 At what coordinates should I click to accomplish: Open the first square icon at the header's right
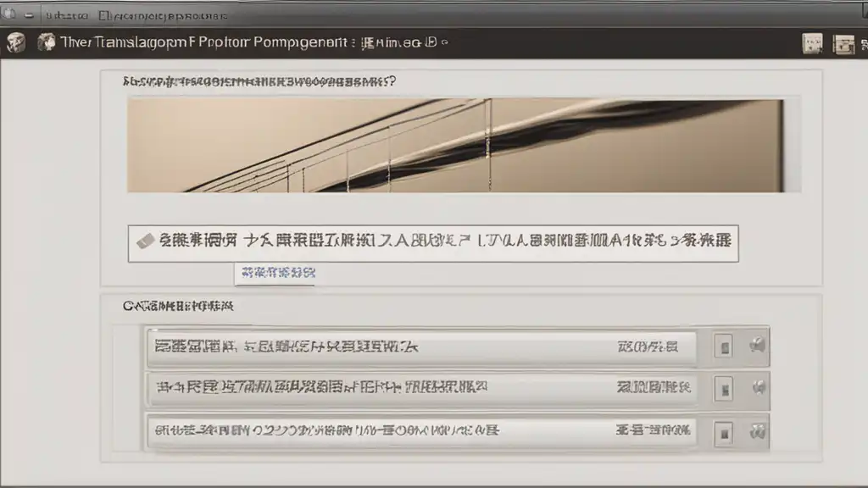(812, 44)
